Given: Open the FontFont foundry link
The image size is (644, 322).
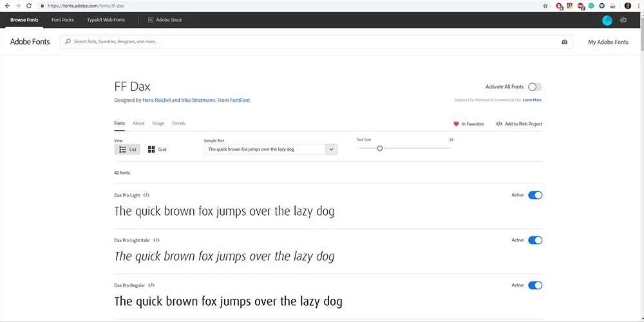Looking at the screenshot, I should point(240,100).
